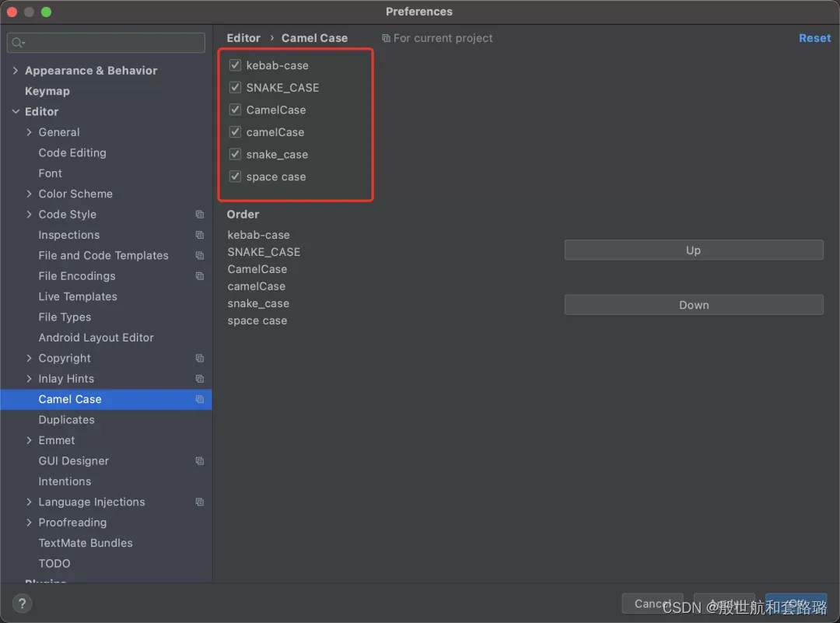
Task: Toggle the lowercase camelCase checkbox
Action: click(x=235, y=131)
